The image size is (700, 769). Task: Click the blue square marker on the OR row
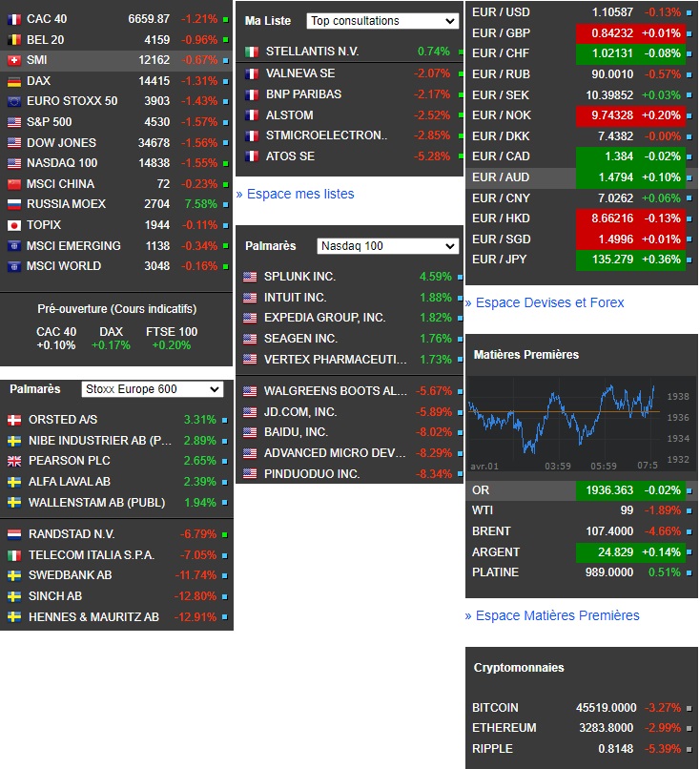click(690, 491)
